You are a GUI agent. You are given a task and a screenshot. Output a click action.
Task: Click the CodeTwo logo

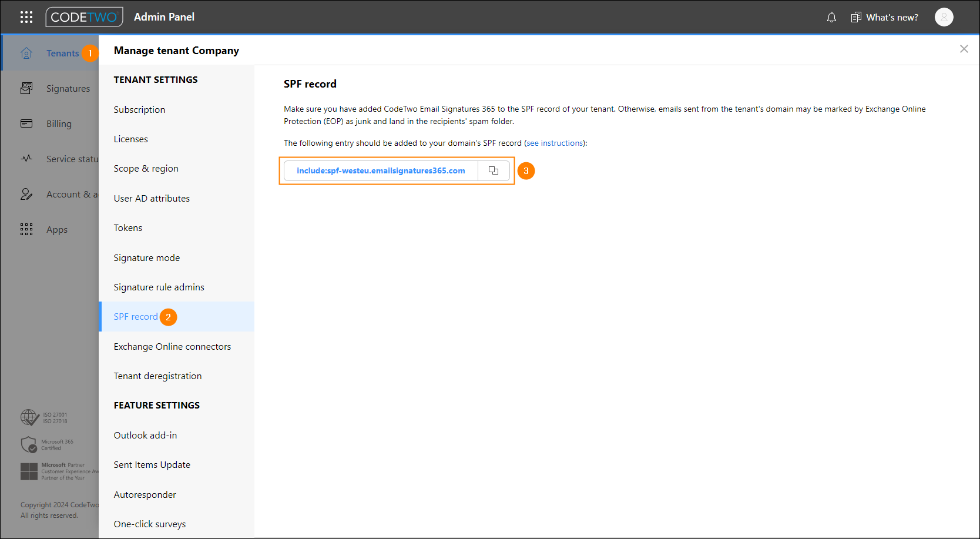click(84, 17)
